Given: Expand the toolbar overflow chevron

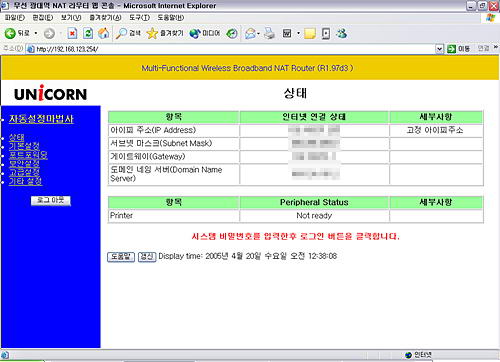Looking at the screenshot, I should [x=496, y=47].
